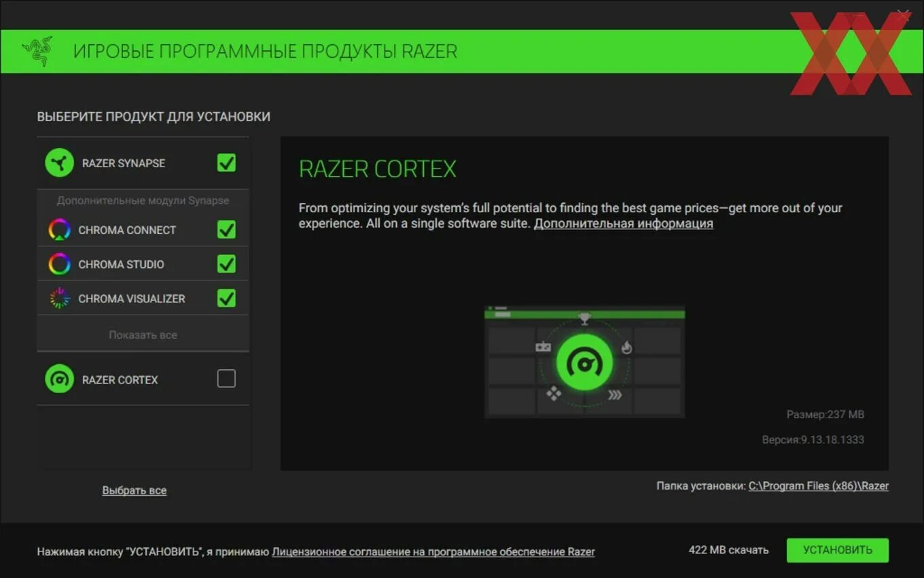
Task: Click the trophy icon in the preview image
Action: point(584,317)
